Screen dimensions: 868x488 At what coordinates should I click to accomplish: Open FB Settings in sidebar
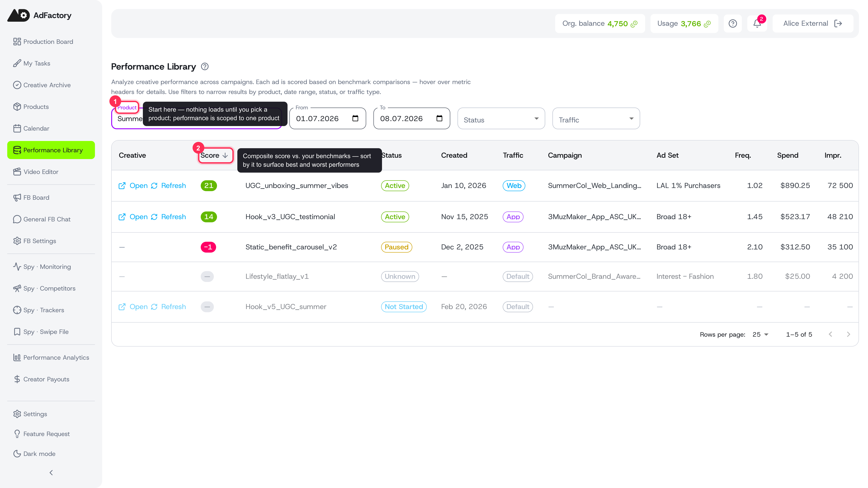point(51,241)
